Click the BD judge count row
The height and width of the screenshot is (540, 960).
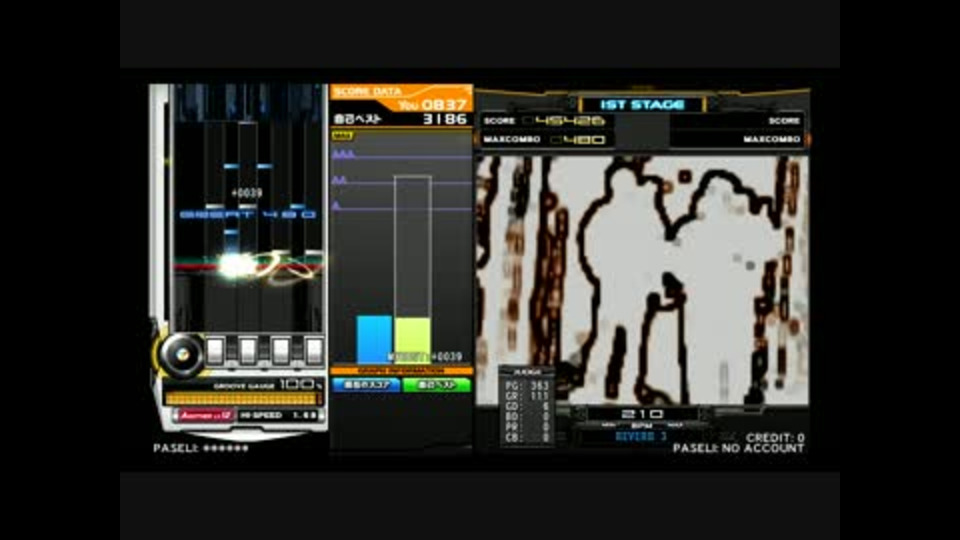(x=527, y=417)
